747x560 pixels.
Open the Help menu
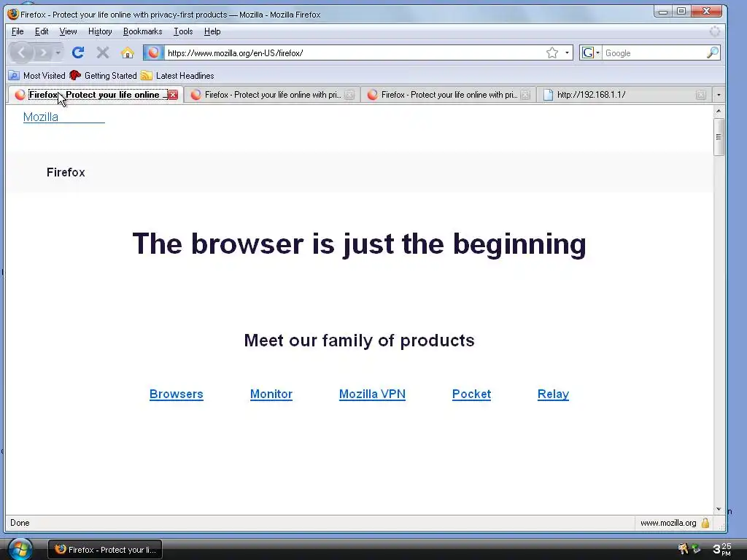point(212,31)
